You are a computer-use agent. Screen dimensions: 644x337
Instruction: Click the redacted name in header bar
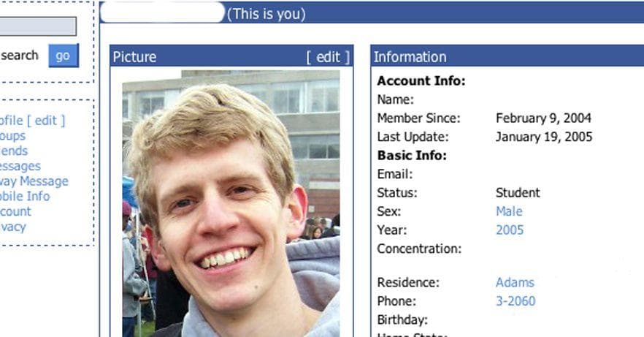point(163,13)
